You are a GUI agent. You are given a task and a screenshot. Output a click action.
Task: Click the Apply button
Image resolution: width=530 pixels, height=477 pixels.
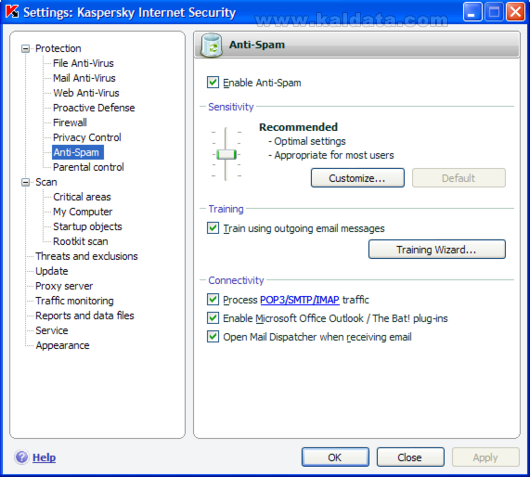(486, 457)
